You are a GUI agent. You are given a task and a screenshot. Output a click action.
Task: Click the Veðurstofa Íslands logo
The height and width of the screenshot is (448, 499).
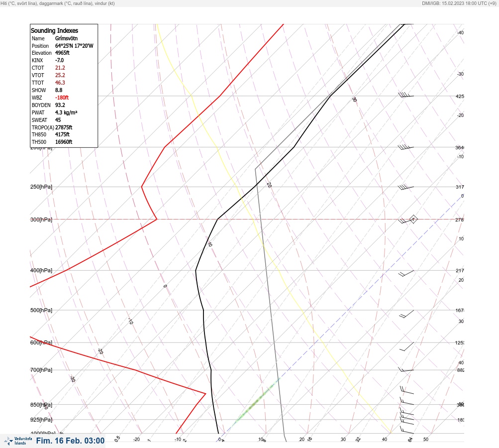coord(18,441)
